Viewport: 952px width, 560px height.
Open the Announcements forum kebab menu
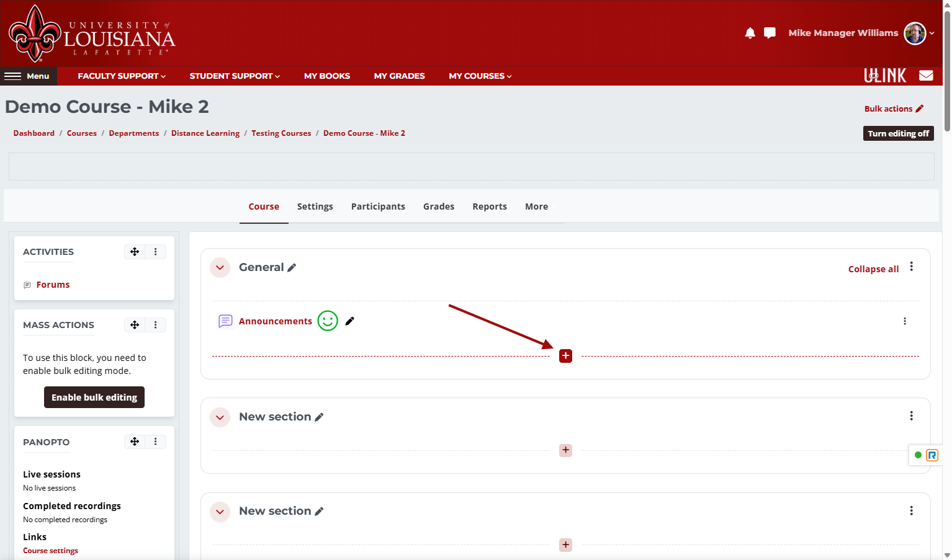click(x=905, y=321)
